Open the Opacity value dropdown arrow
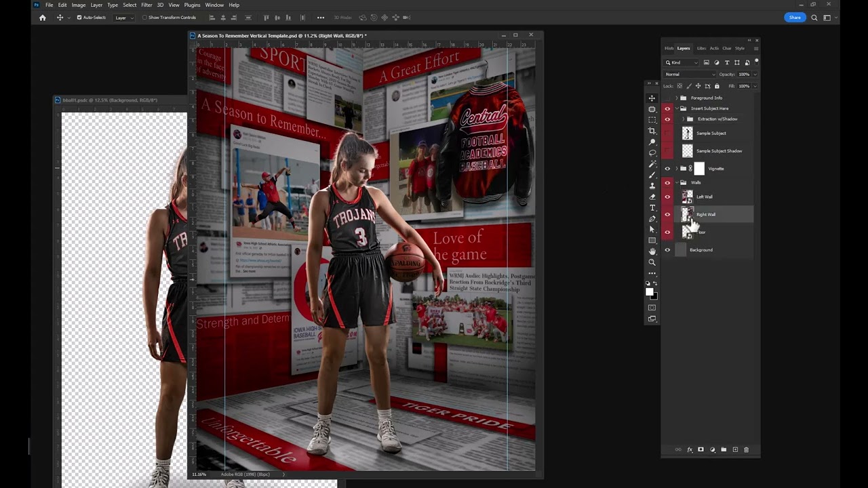The width and height of the screenshot is (868, 488). tap(755, 74)
